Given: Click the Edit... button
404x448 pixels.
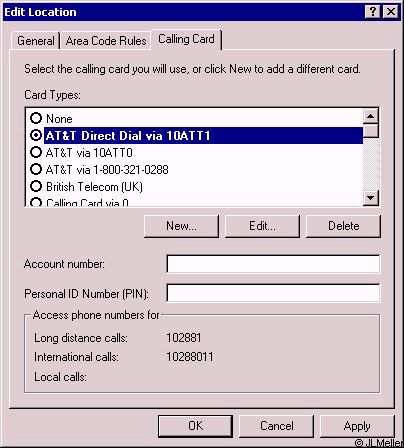Looking at the screenshot, I should [x=262, y=226].
